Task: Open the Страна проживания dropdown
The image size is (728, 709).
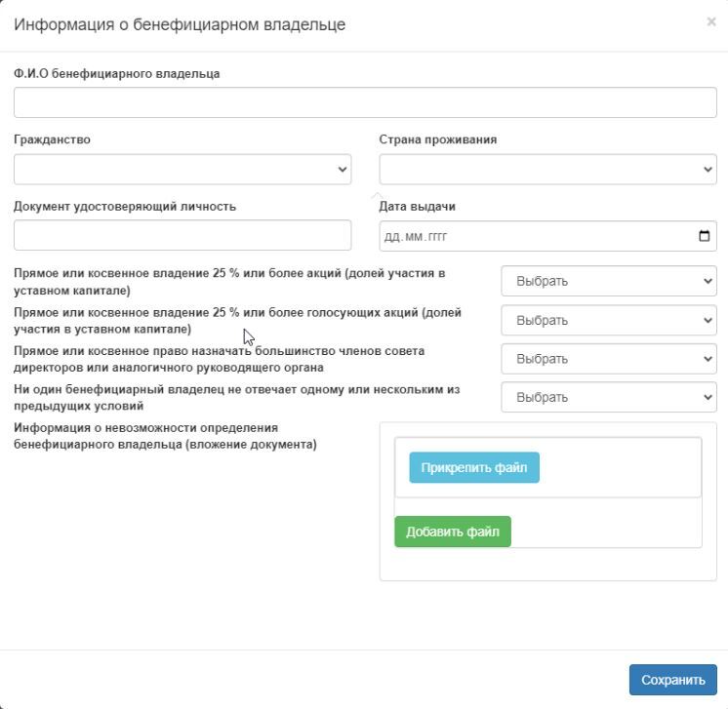Action: [547, 169]
